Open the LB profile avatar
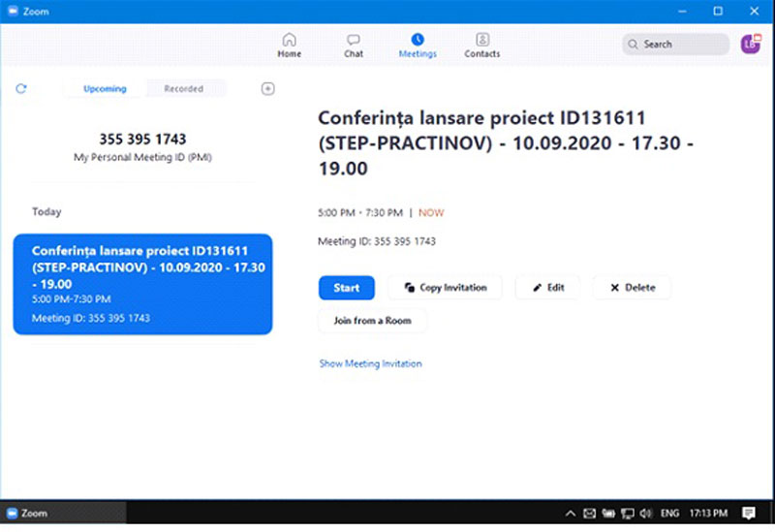This screenshot has width=775, height=532. coord(750,44)
